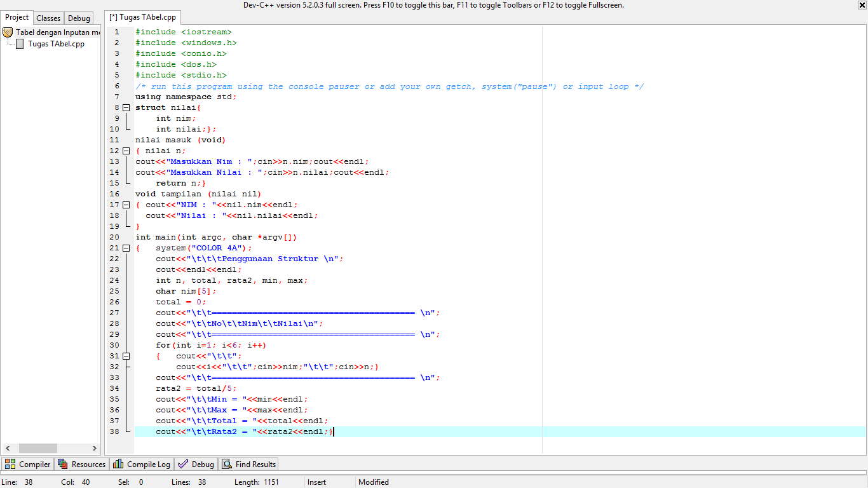Click the project panel left scroll arrow
The image size is (868, 488).
(6, 448)
